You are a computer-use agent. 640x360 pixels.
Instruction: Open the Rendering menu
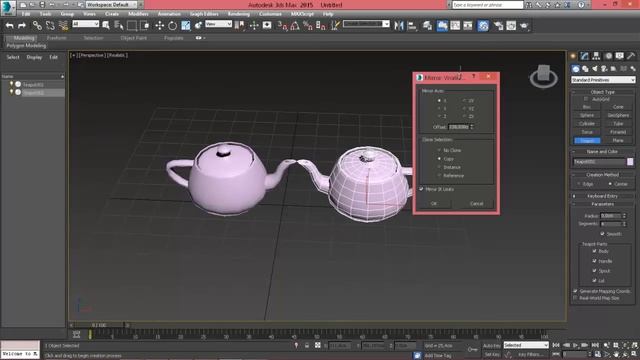point(239,14)
